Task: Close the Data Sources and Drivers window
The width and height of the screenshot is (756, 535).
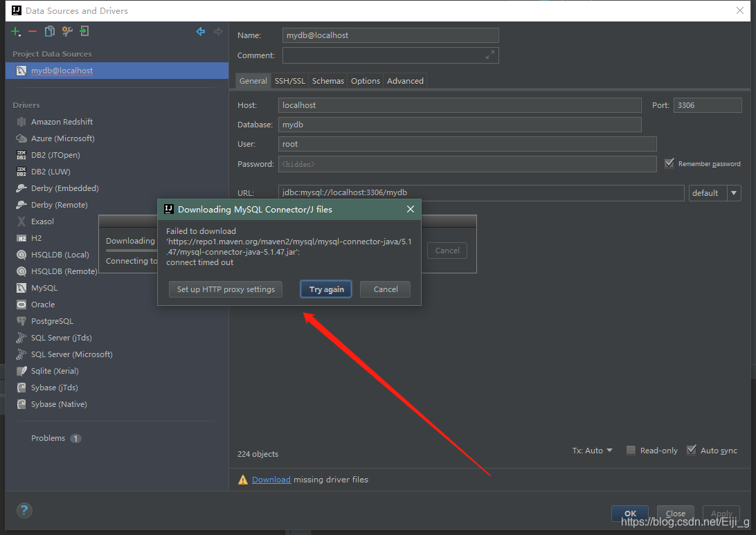Action: point(739,10)
